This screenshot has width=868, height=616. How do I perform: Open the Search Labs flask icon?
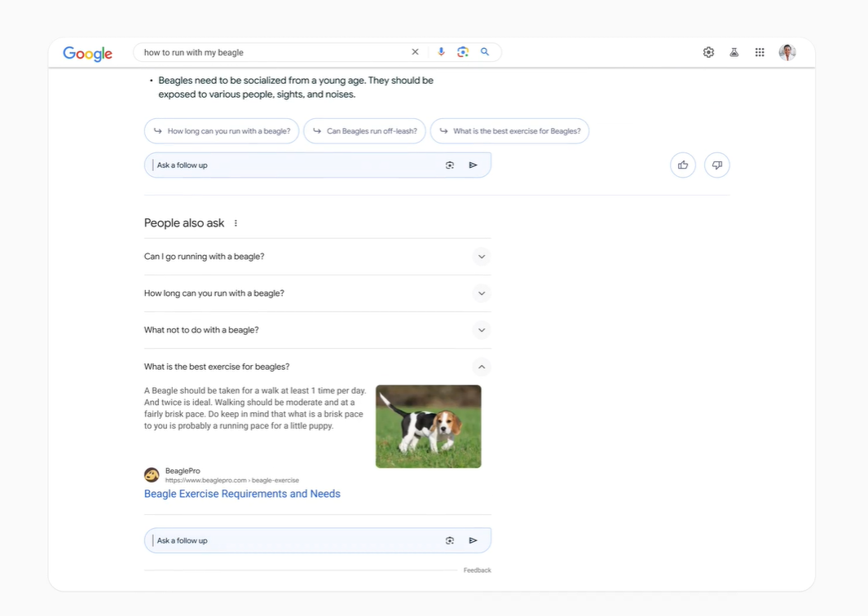pyautogui.click(x=734, y=51)
